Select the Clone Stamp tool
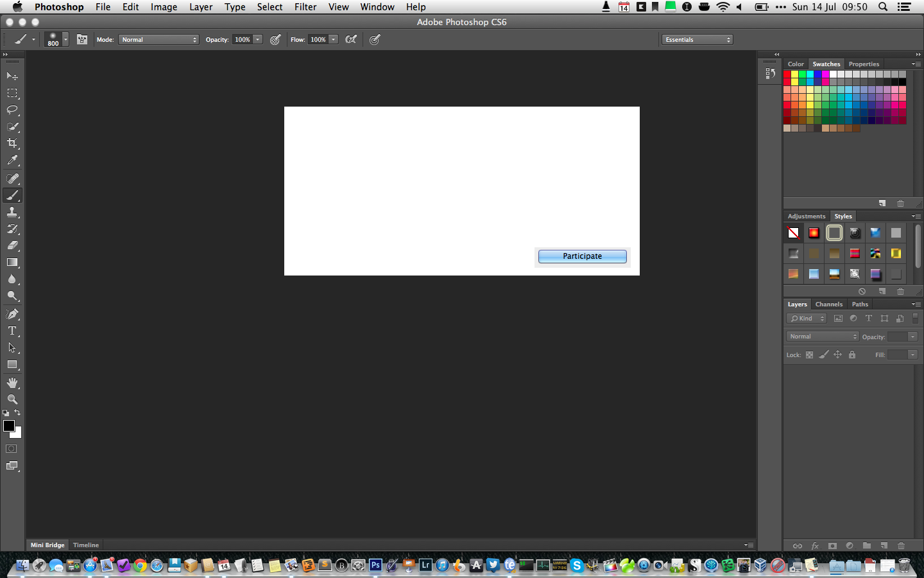Image resolution: width=924 pixels, height=578 pixels. click(x=12, y=212)
